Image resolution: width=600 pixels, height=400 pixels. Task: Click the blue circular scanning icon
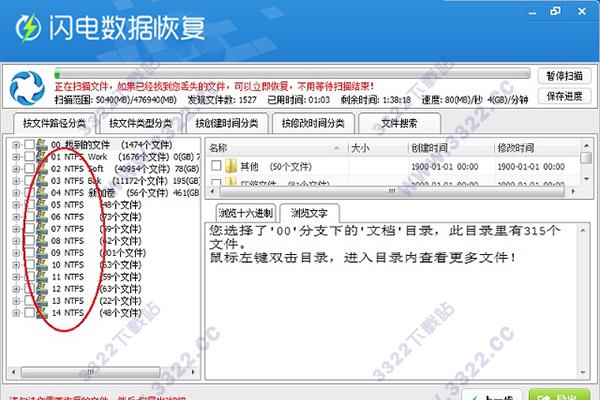(x=27, y=88)
